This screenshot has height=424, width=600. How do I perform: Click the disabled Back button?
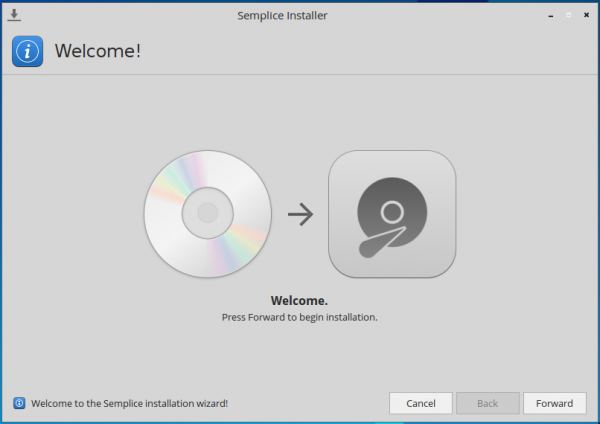pos(488,403)
